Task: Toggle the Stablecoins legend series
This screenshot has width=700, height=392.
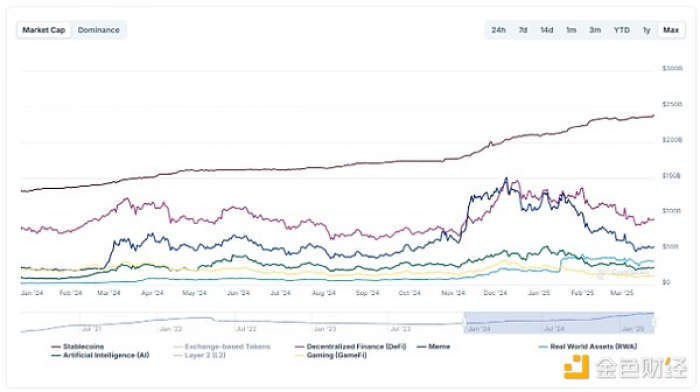Action: 78,346
